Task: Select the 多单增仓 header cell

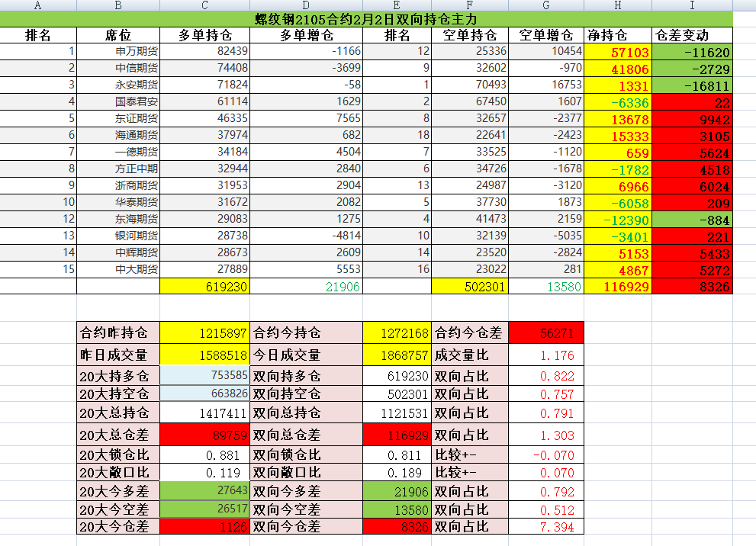Action: click(x=306, y=35)
